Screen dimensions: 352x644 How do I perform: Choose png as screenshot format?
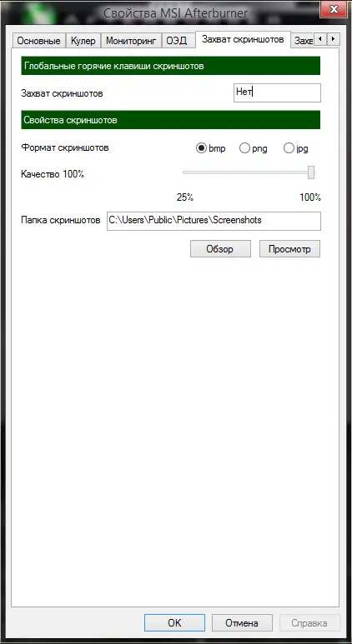254,148
